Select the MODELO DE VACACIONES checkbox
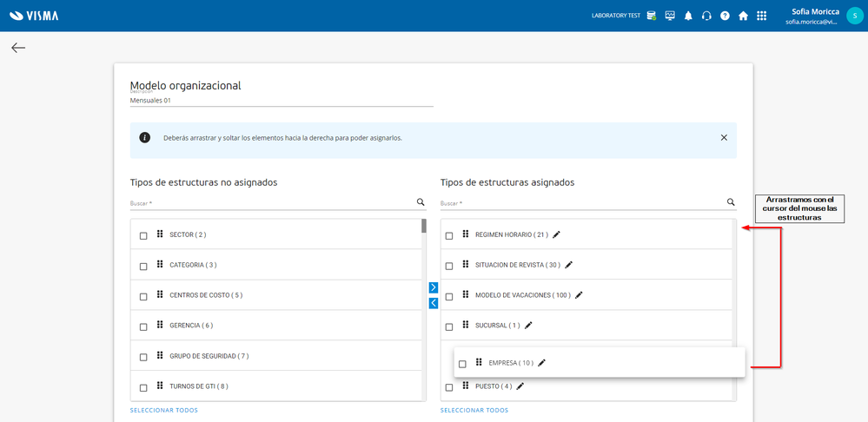This screenshot has height=422, width=868. pyautogui.click(x=449, y=296)
